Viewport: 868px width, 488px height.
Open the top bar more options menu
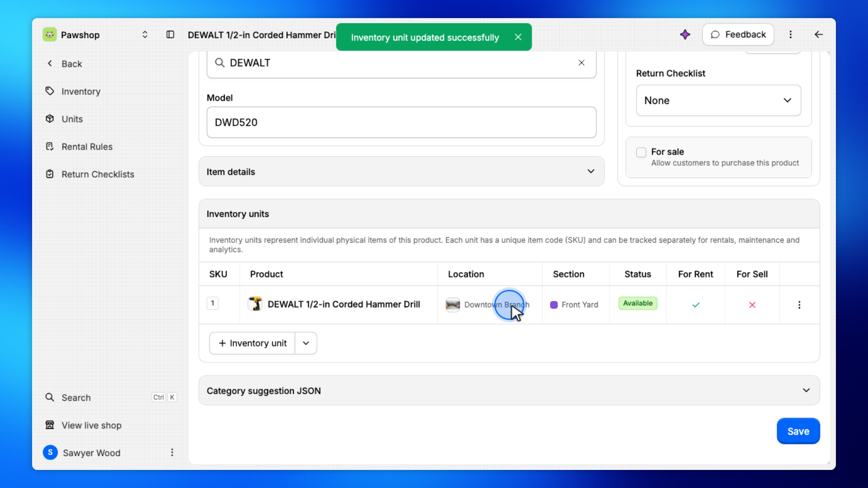[791, 34]
